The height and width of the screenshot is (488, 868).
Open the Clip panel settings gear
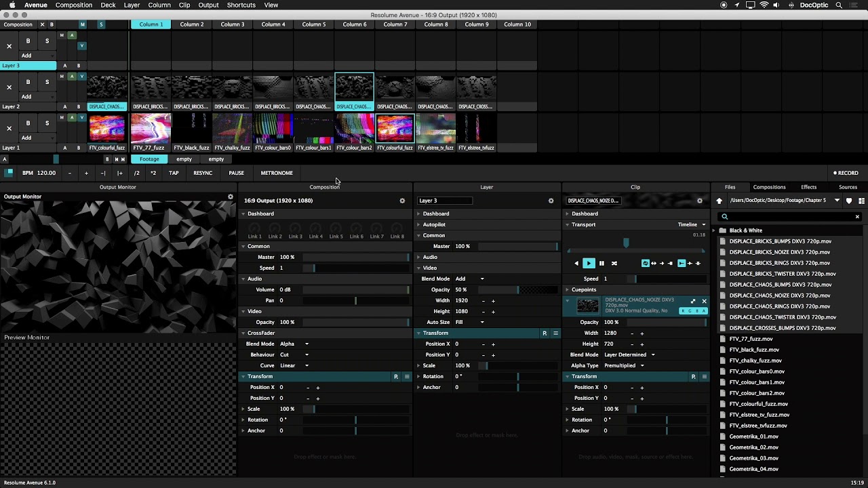700,201
